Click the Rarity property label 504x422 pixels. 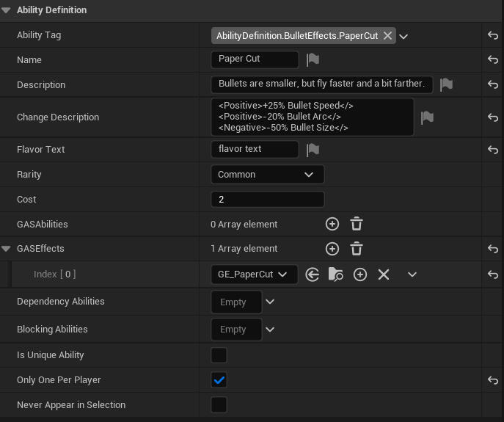tap(29, 175)
